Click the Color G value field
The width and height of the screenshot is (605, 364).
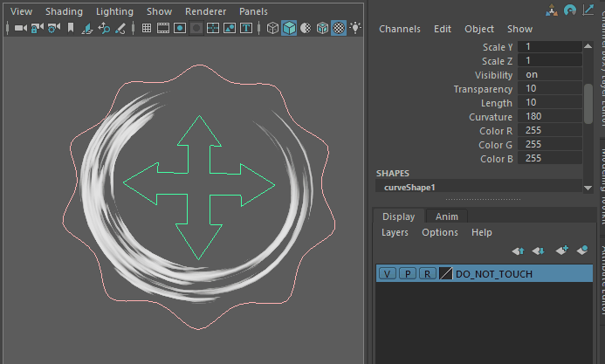(x=549, y=144)
